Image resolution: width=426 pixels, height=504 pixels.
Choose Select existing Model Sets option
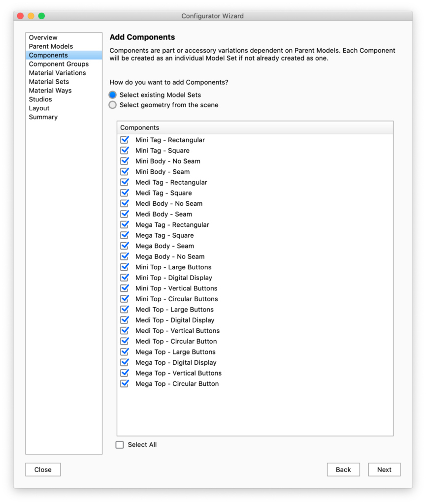click(113, 94)
